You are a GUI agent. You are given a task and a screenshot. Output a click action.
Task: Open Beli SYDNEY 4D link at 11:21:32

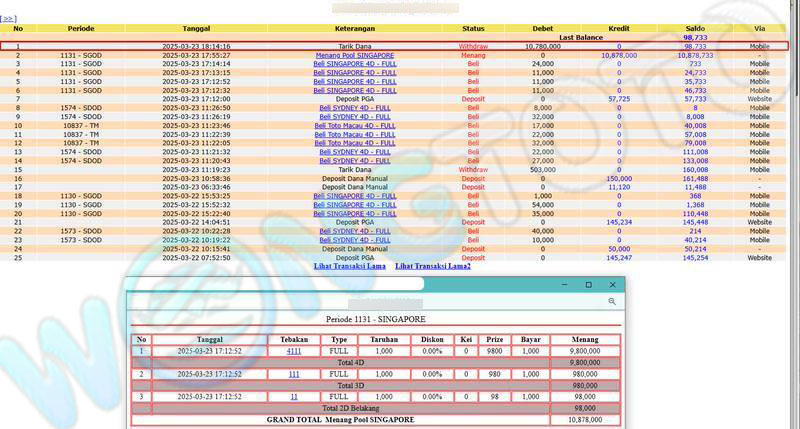pos(355,152)
